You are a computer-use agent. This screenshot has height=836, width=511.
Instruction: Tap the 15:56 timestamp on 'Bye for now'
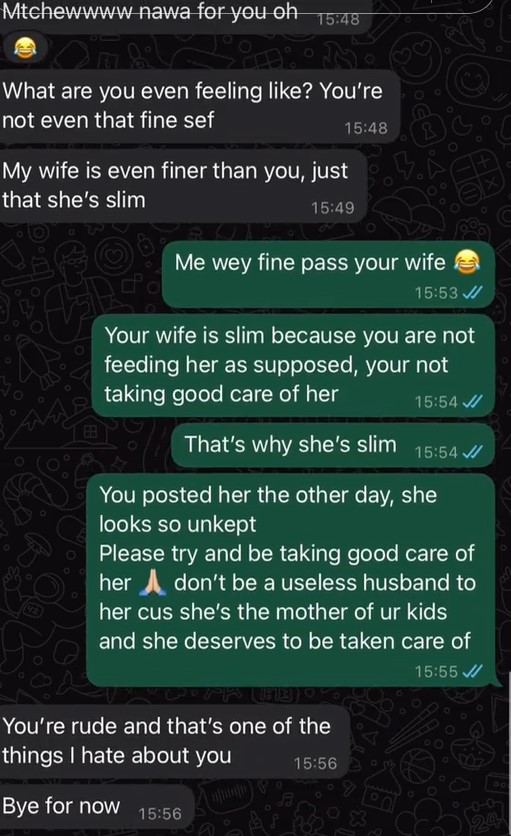coord(160,814)
